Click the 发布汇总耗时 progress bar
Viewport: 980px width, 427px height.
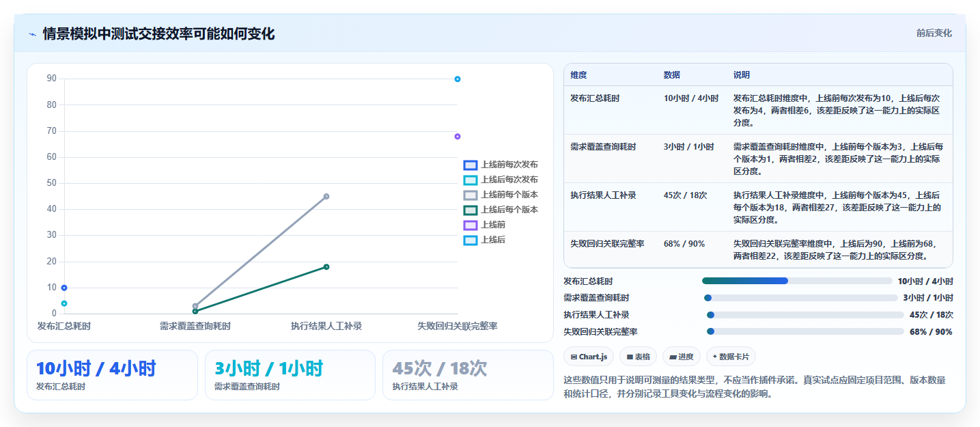pyautogui.click(x=797, y=281)
